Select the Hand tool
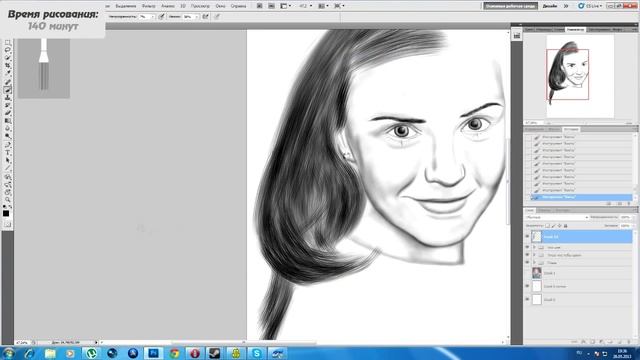Viewport: 640px width, 360px height. (7, 192)
